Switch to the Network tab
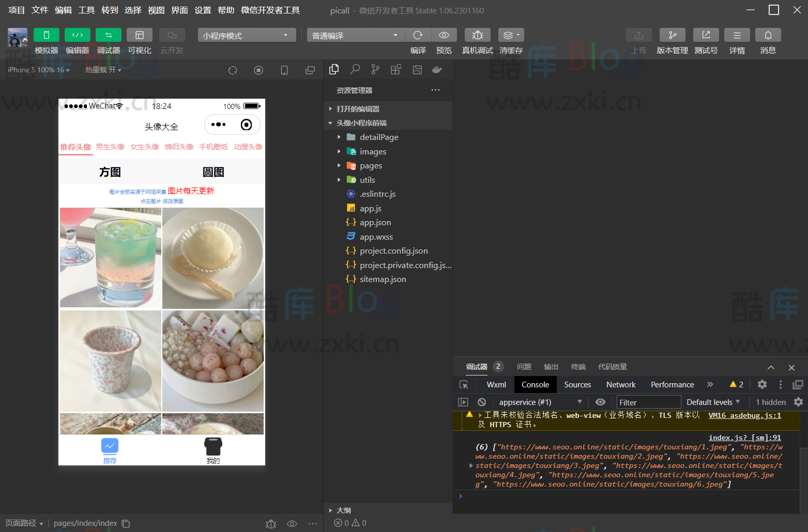This screenshot has height=532, width=808. pos(620,385)
